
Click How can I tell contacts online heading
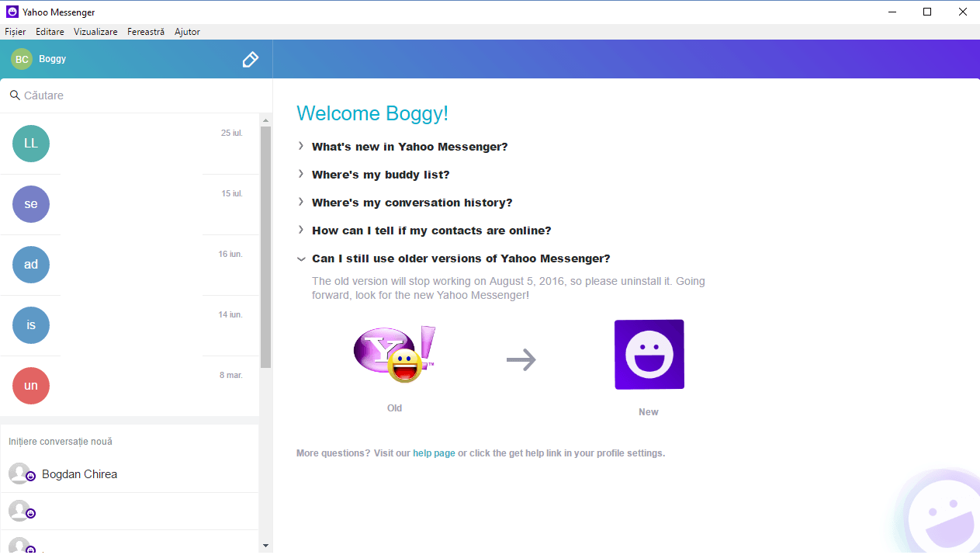431,231
